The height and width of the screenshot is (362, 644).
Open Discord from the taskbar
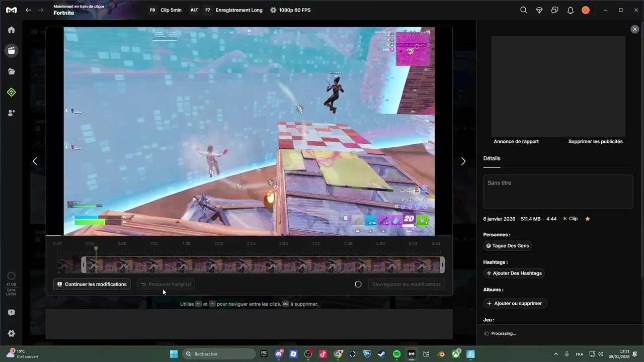click(279, 354)
